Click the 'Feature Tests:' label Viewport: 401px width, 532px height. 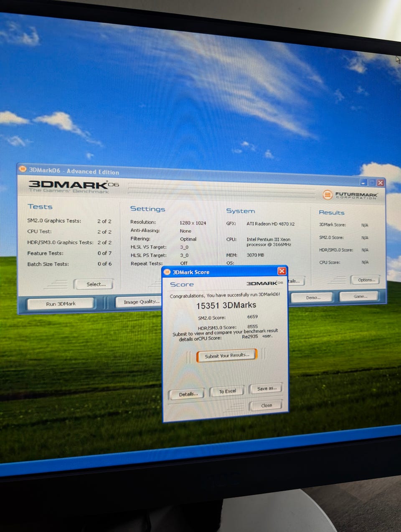pyautogui.click(x=45, y=253)
